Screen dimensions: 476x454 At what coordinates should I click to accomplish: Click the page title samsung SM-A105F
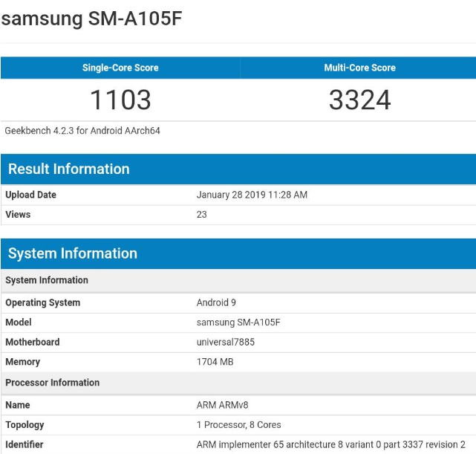coord(91,19)
